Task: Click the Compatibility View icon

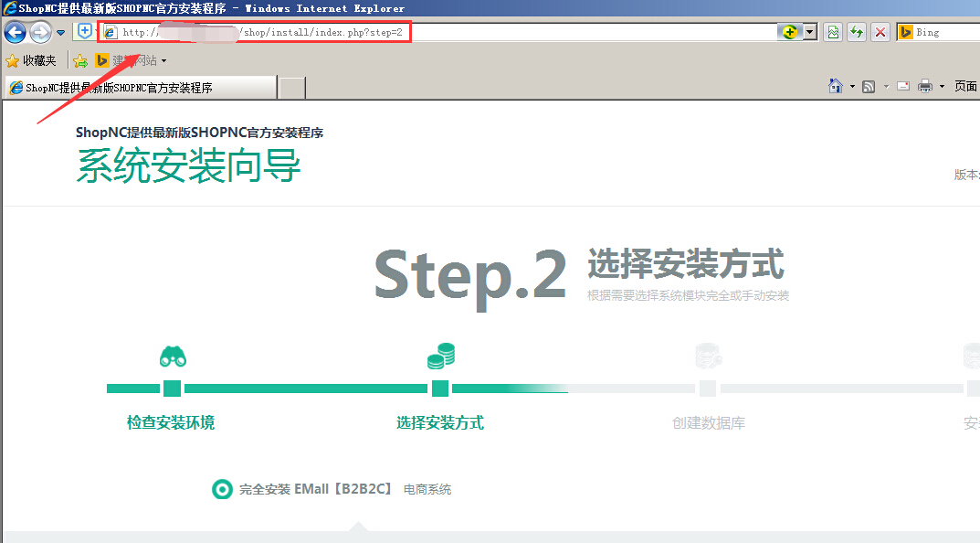Action: click(833, 32)
